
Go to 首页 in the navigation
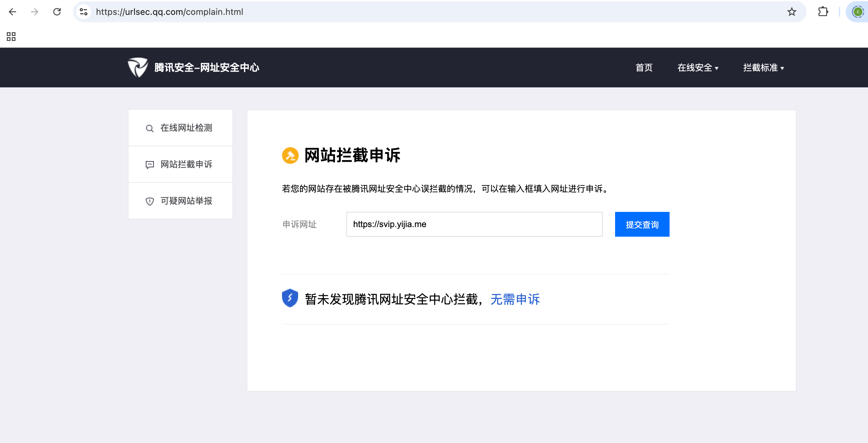click(x=644, y=68)
